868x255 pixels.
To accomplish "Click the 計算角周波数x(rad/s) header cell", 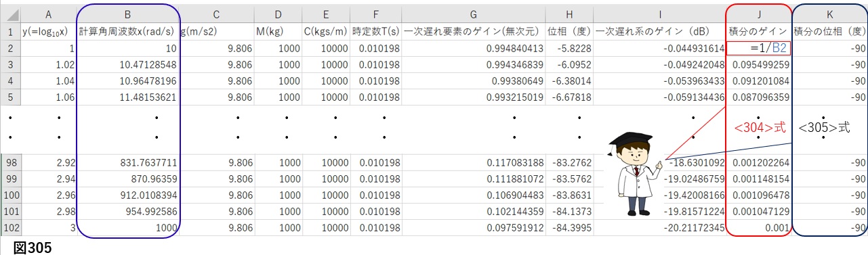I will (x=128, y=32).
